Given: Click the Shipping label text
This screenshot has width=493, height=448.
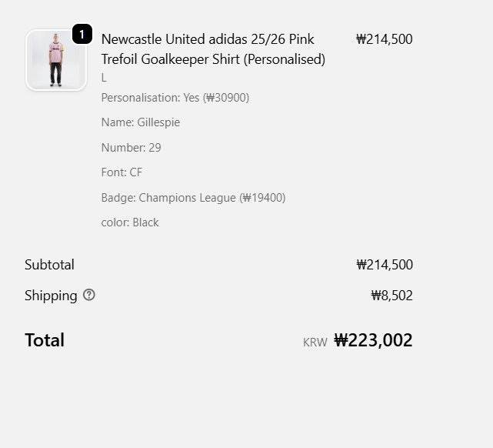Looking at the screenshot, I should pyautogui.click(x=51, y=296).
